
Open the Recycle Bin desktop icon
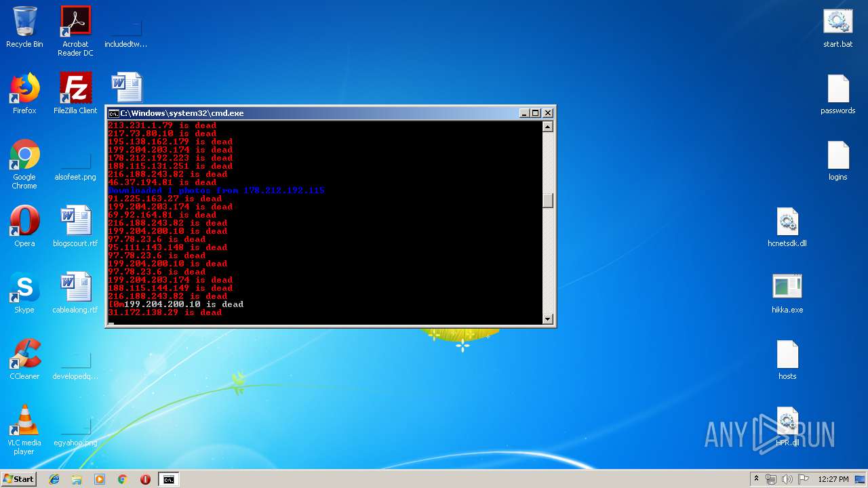pos(24,27)
